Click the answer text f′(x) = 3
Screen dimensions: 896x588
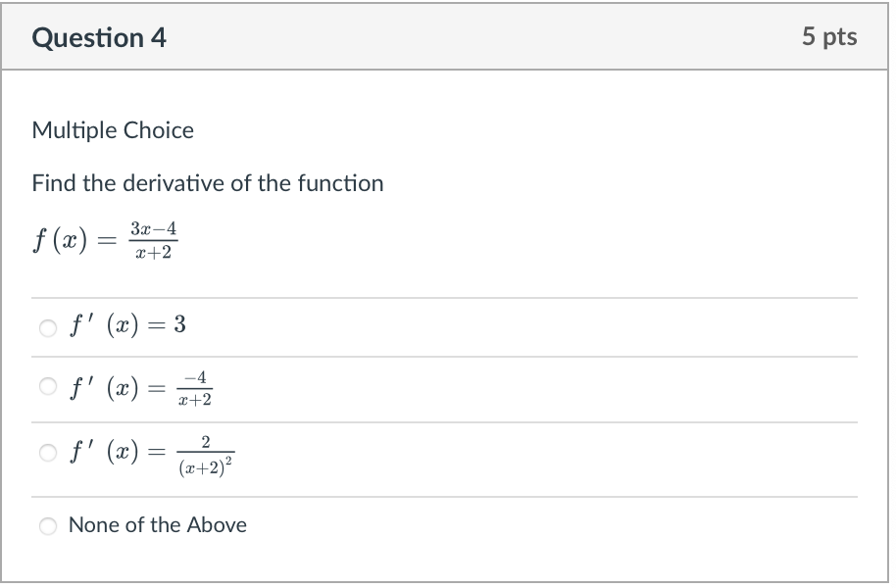pyautogui.click(x=127, y=325)
